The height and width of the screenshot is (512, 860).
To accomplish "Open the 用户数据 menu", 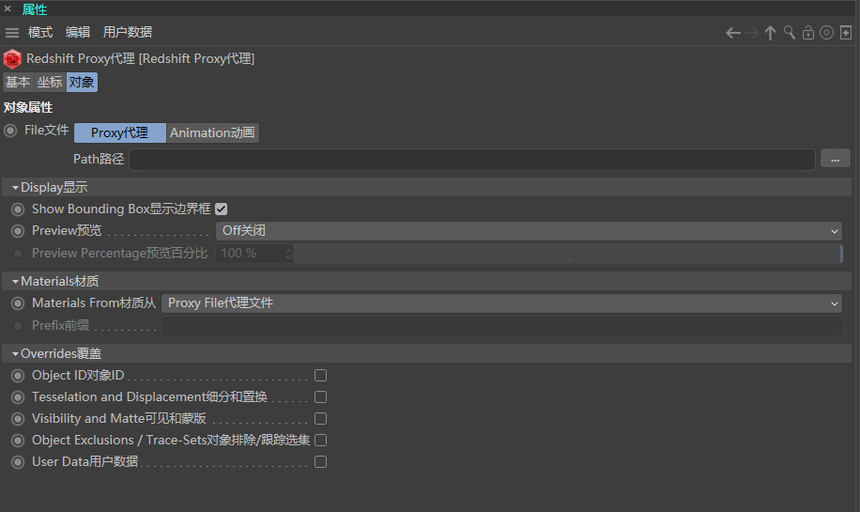I will click(127, 32).
